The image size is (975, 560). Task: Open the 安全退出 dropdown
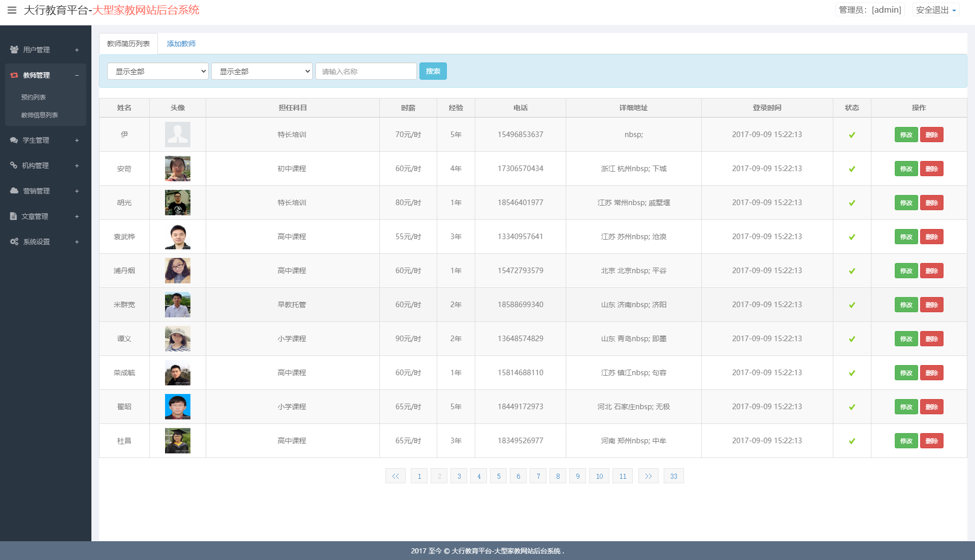click(x=936, y=10)
